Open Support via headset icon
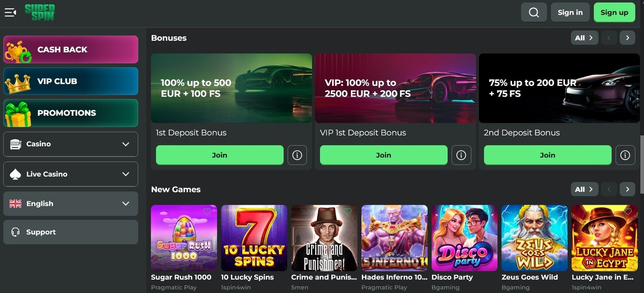 (x=16, y=232)
